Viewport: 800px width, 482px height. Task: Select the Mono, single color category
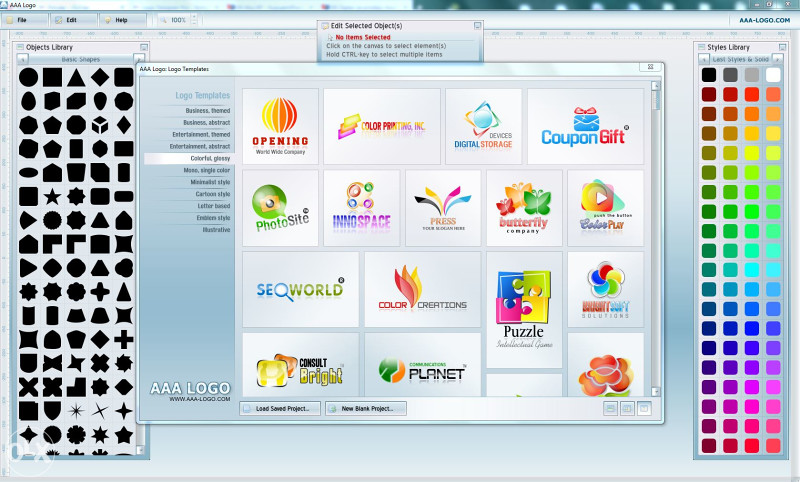pyautogui.click(x=207, y=170)
